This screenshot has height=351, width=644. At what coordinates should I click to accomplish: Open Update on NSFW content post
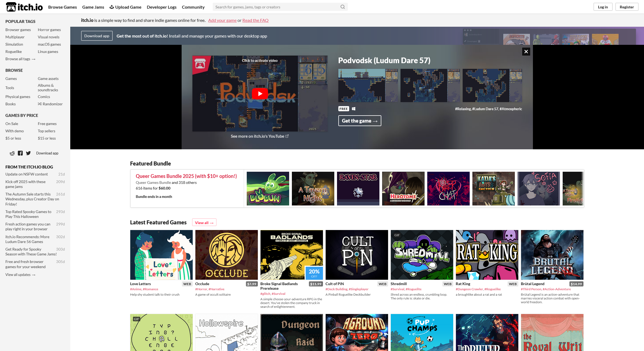point(26,174)
